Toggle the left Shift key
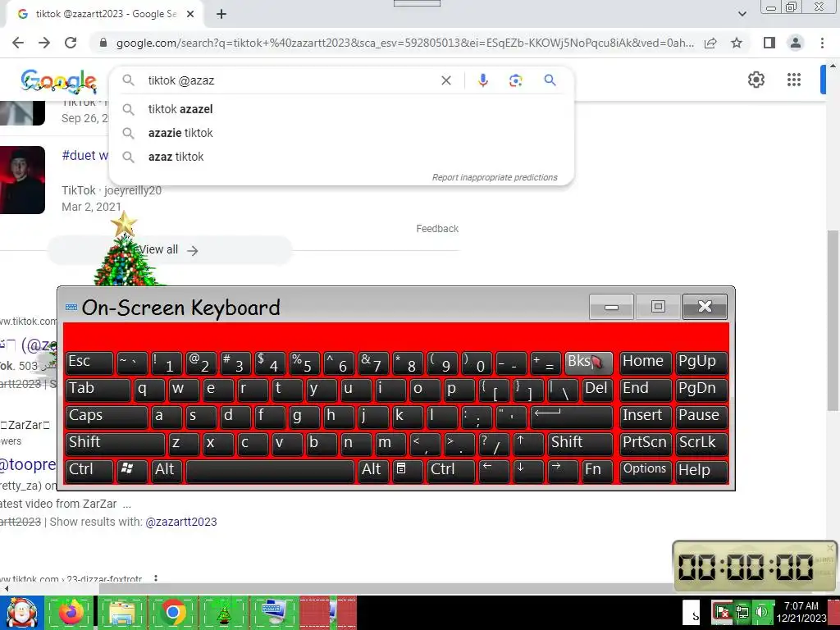 (115, 444)
